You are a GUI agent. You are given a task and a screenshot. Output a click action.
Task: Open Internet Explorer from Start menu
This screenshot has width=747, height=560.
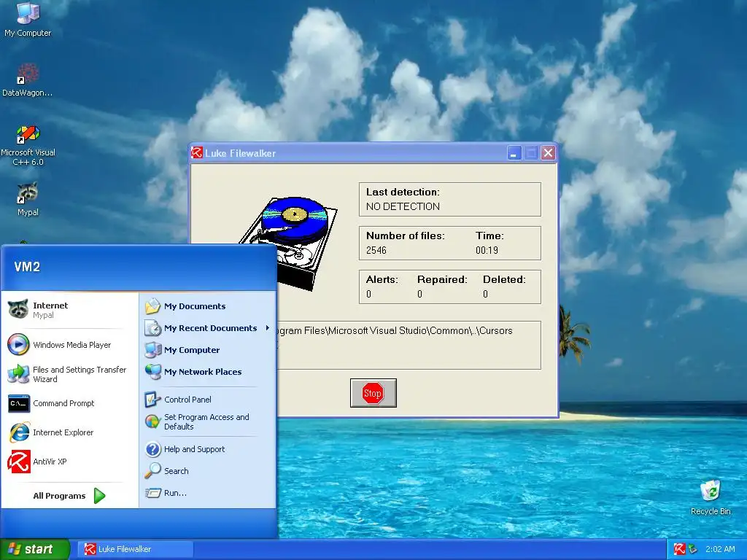pos(69,432)
